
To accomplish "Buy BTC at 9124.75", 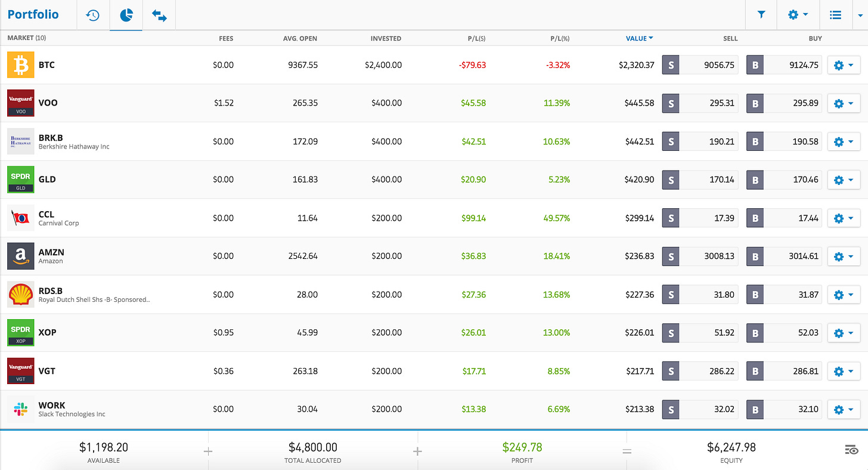I will [785, 65].
